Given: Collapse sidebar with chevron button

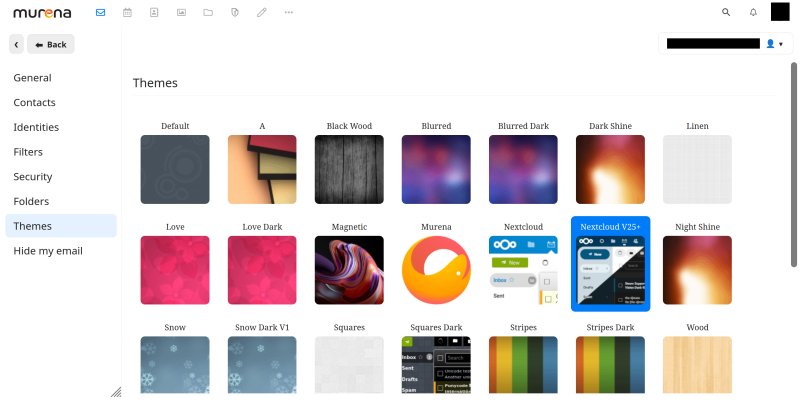Looking at the screenshot, I should [x=16, y=44].
